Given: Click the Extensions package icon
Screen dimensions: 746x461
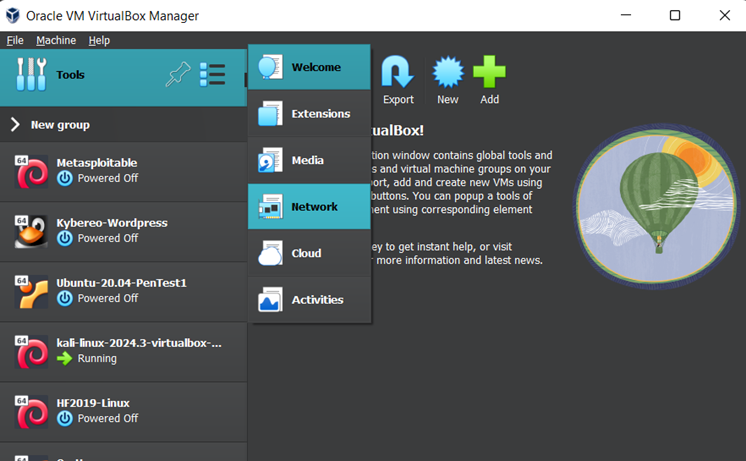Looking at the screenshot, I should pyautogui.click(x=270, y=114).
